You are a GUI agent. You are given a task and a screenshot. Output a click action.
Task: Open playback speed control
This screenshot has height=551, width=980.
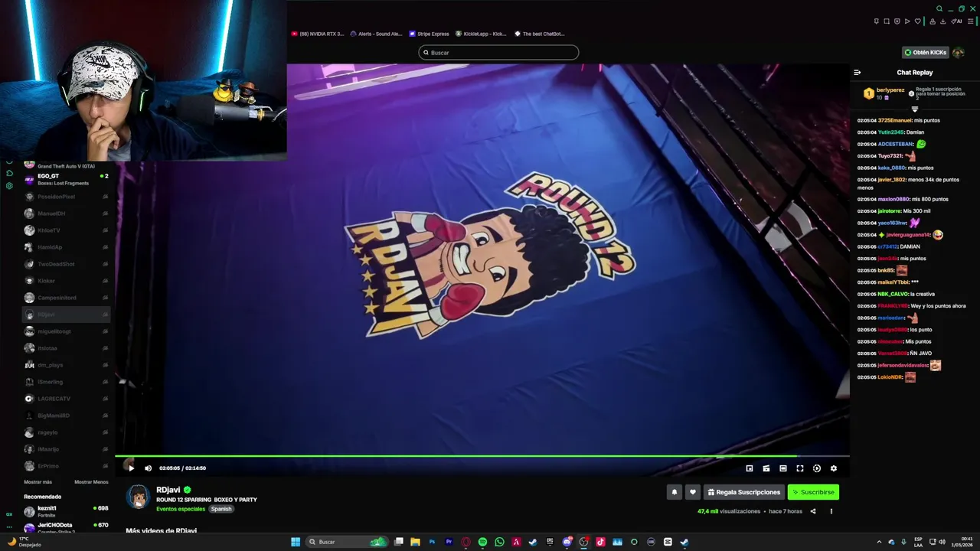coord(817,468)
